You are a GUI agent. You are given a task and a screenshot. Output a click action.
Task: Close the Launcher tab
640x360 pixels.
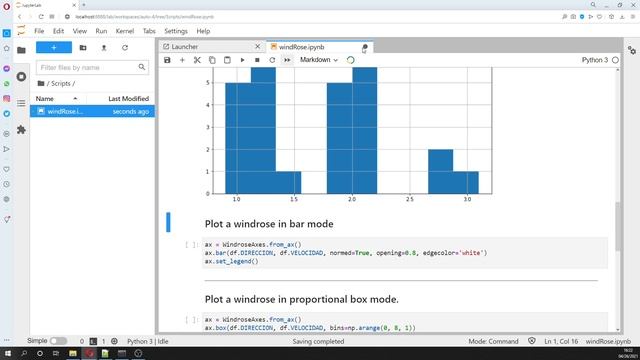pos(258,47)
